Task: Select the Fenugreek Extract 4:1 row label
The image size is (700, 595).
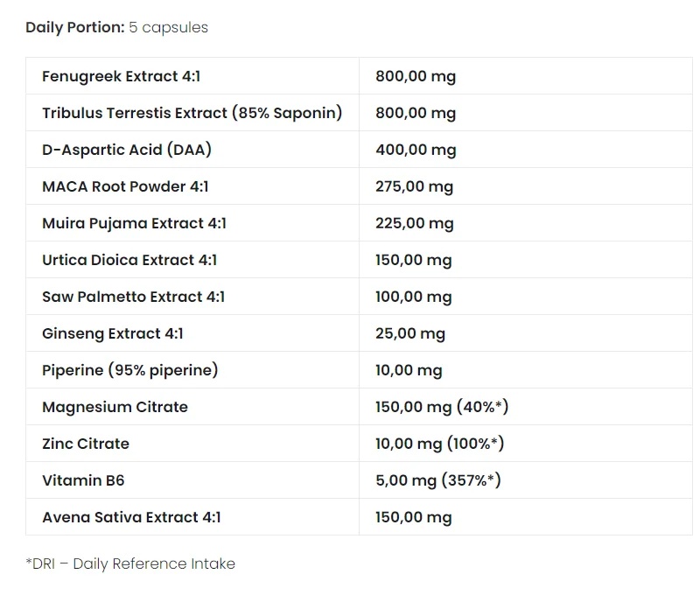Action: (121, 76)
